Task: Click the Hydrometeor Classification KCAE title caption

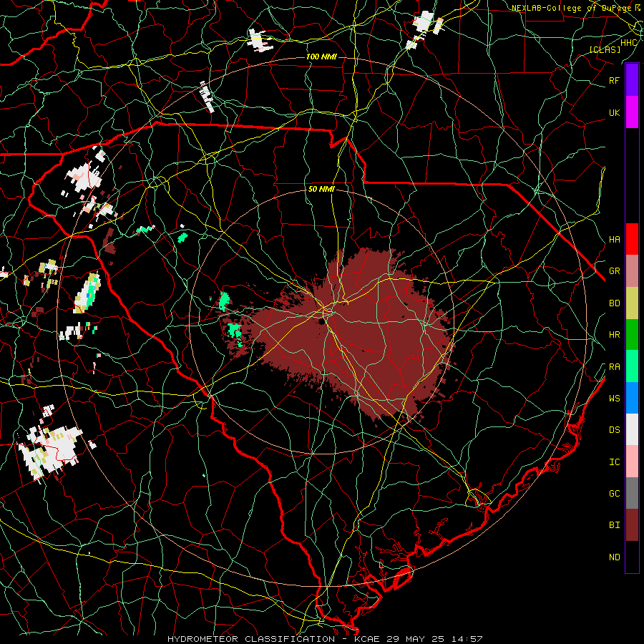Action: (324, 639)
